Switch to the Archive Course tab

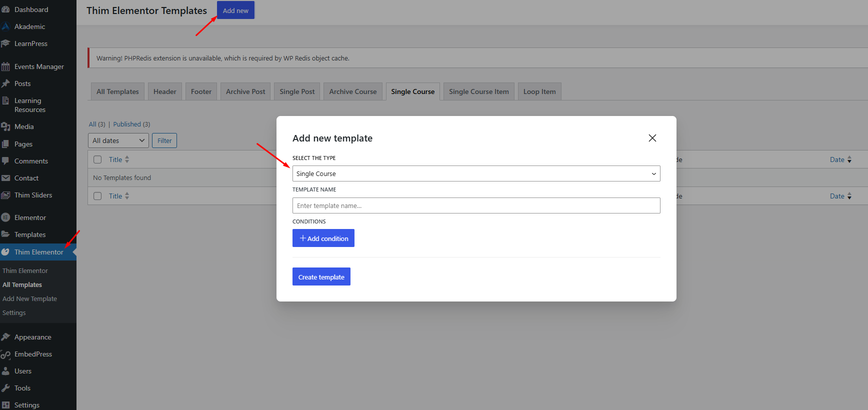pos(352,91)
